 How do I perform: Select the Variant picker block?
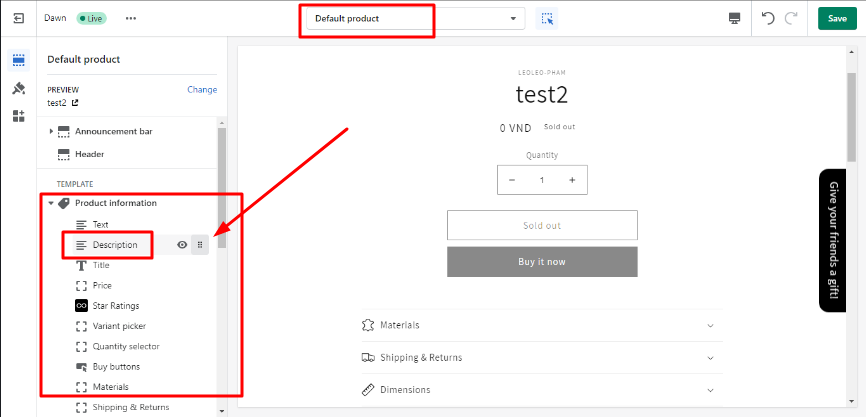point(120,326)
